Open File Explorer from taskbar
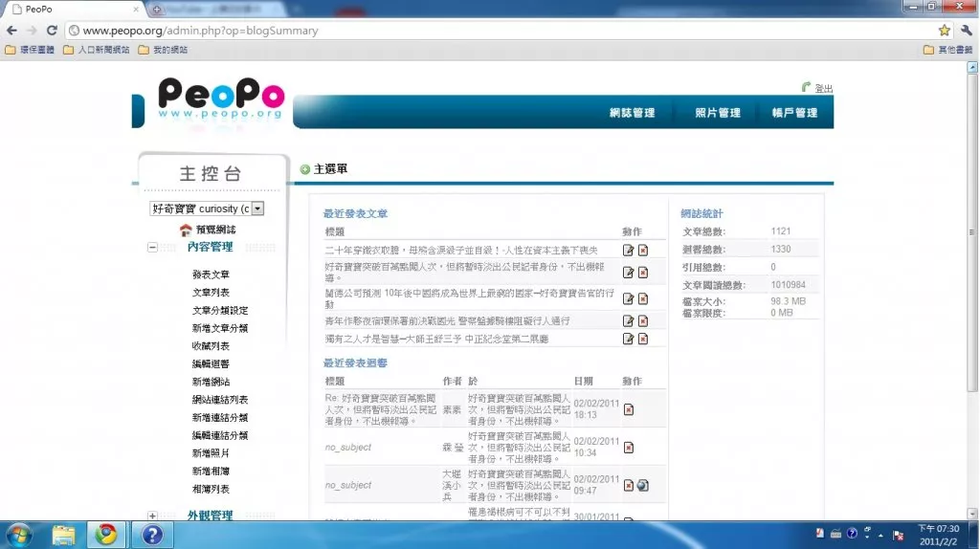The width and height of the screenshot is (980, 549). (63, 536)
